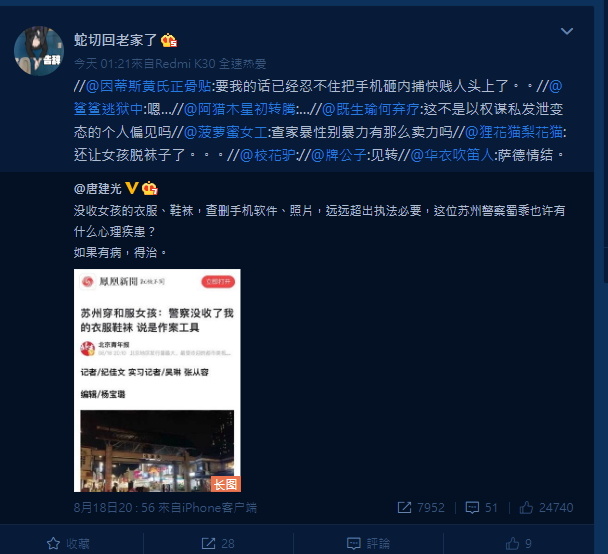Click 唐建光's crown membership badge

point(150,188)
